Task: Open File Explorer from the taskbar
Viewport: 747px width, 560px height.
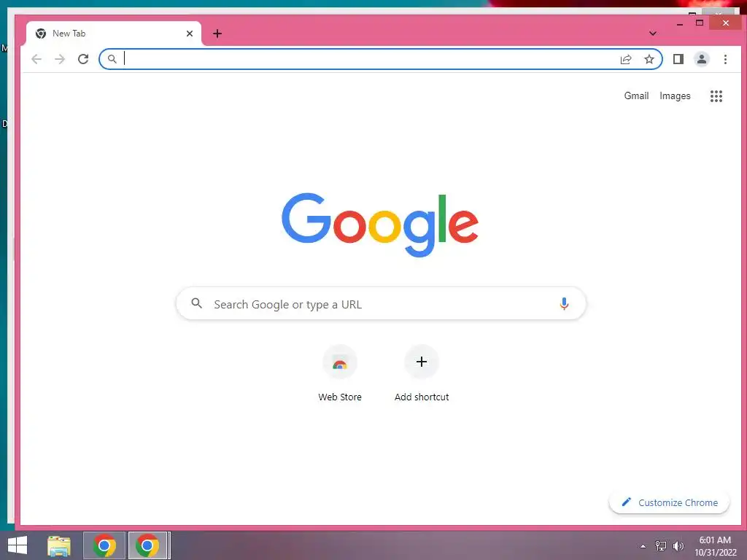Action: (59, 545)
